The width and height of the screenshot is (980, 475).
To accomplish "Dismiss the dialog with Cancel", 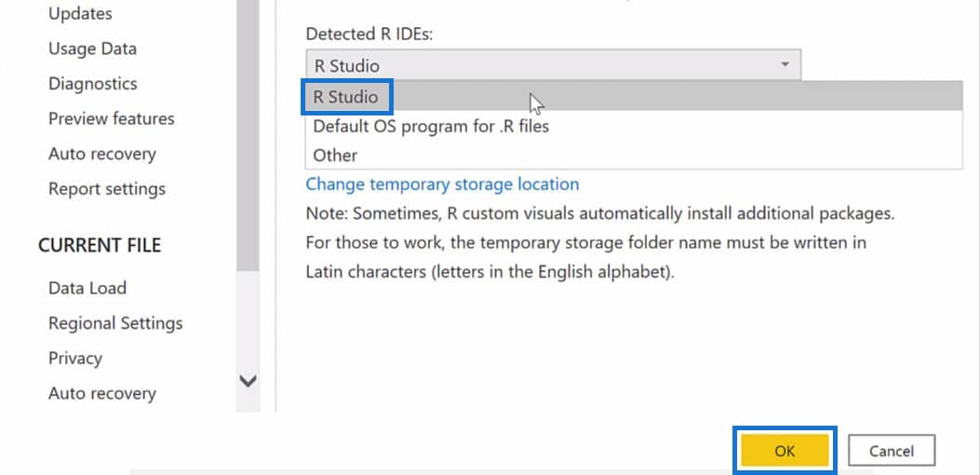I will click(892, 451).
